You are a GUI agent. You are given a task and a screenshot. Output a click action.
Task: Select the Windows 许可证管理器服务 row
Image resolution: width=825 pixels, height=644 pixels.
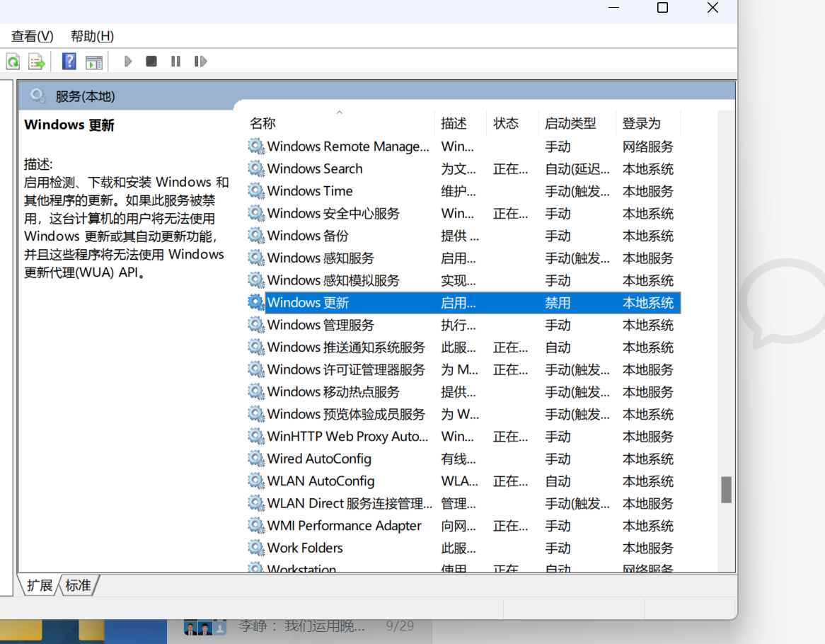coord(463,369)
